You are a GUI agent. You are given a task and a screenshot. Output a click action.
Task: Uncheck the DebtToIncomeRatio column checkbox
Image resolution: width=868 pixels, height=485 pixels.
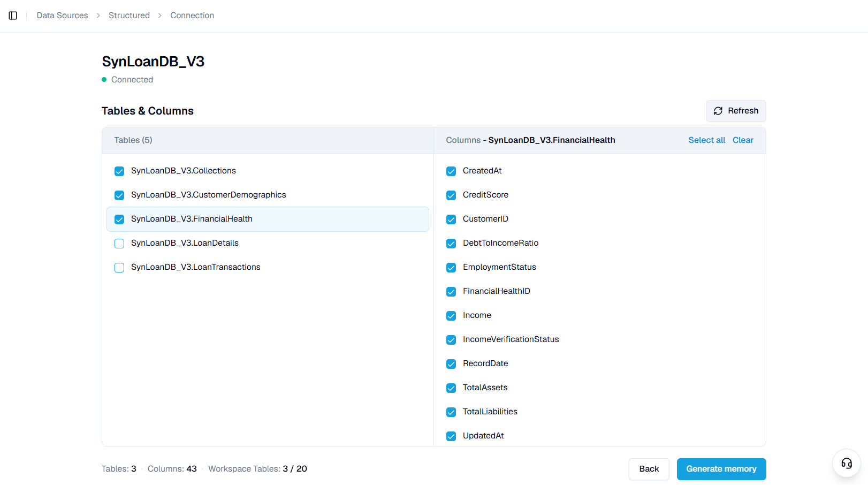(451, 244)
